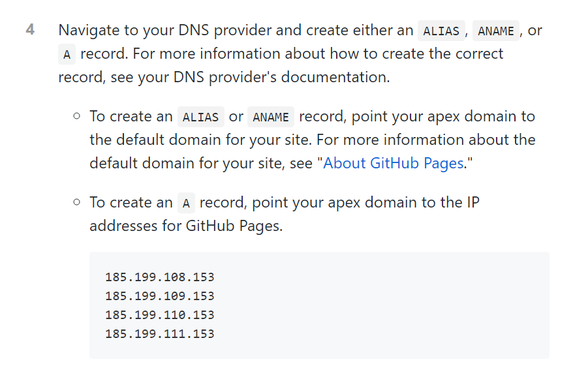The image size is (588, 383).
Task: Click the ANAME code tag followed by ", or"
Action: [496, 31]
